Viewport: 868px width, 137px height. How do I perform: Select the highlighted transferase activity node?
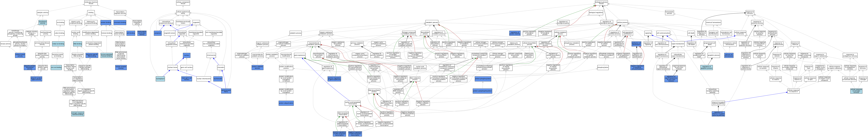click(43, 23)
